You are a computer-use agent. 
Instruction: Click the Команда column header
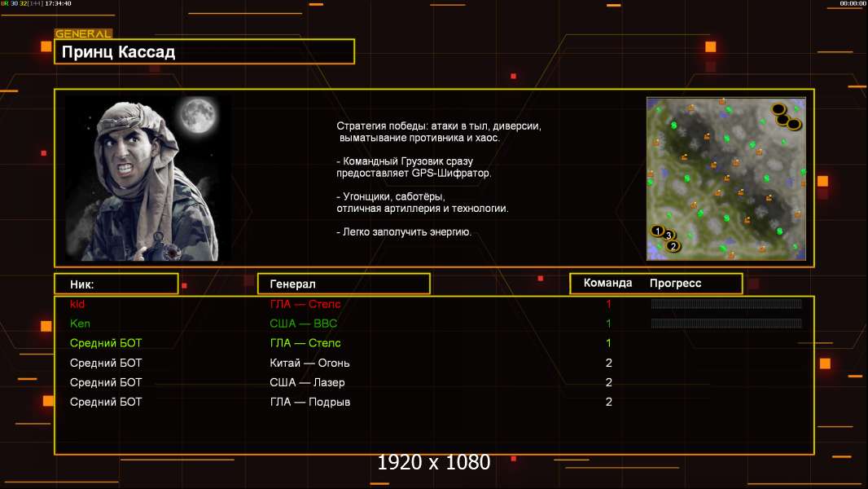coord(607,284)
